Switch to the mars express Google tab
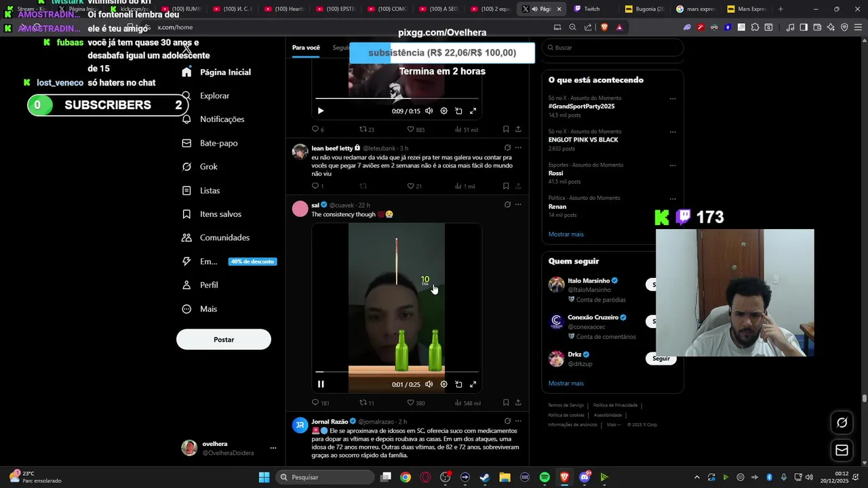This screenshot has height=488, width=868. (x=696, y=9)
